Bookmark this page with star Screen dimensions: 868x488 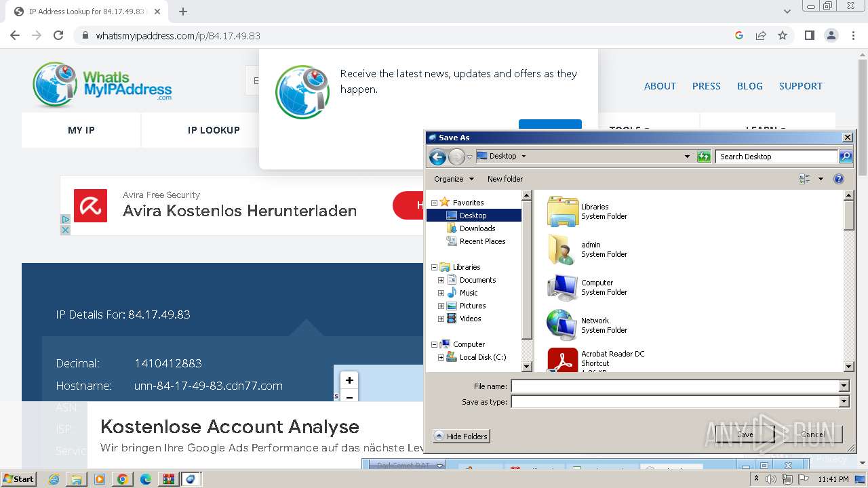(783, 35)
